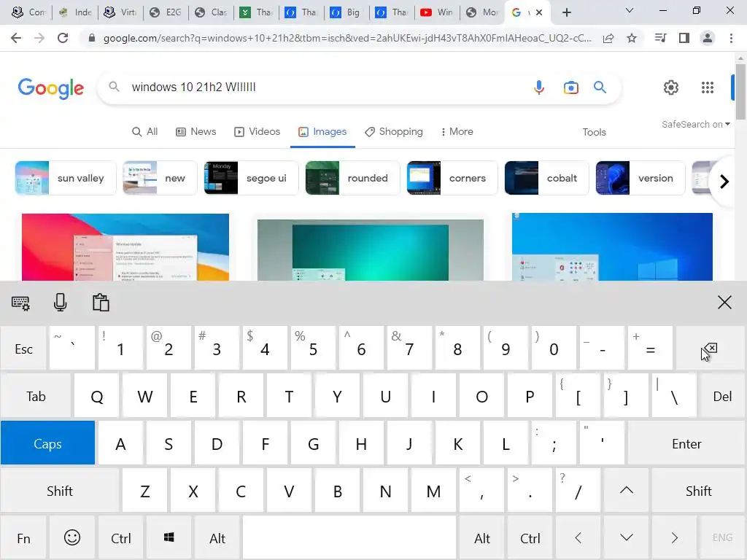Image resolution: width=747 pixels, height=560 pixels.
Task: Toggle the right Ctrl key
Action: pyautogui.click(x=530, y=538)
